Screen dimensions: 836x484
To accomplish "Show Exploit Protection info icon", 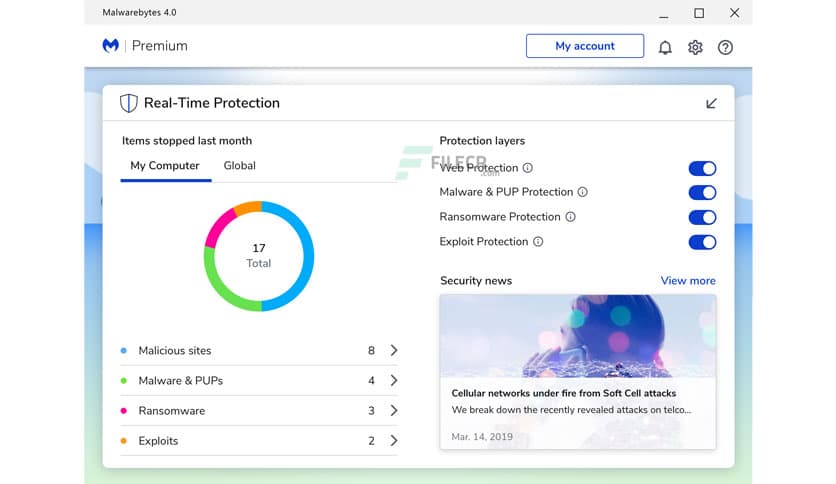I will point(538,241).
